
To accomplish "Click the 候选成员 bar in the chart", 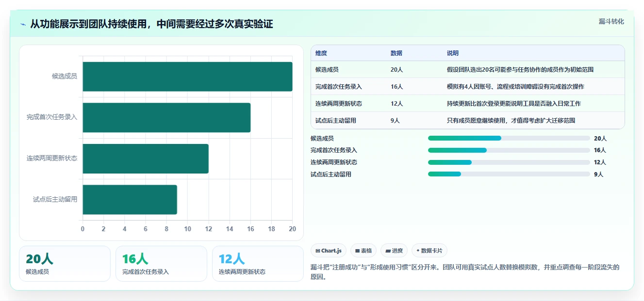I will 187,77.
